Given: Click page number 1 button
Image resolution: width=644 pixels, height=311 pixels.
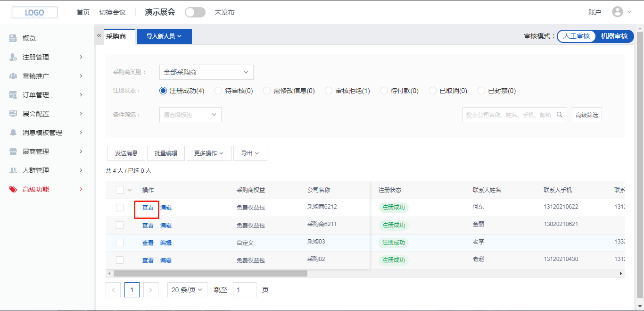Looking at the screenshot, I should coord(132,290).
